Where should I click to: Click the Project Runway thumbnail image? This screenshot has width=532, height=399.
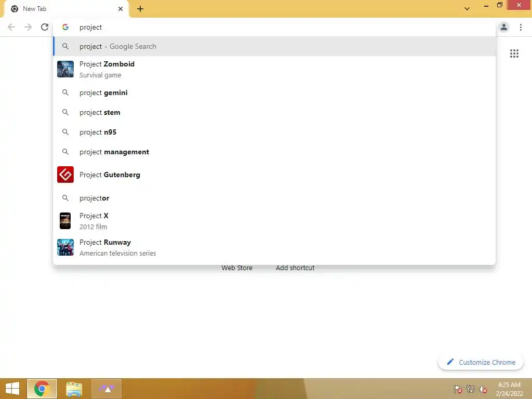pyautogui.click(x=65, y=247)
